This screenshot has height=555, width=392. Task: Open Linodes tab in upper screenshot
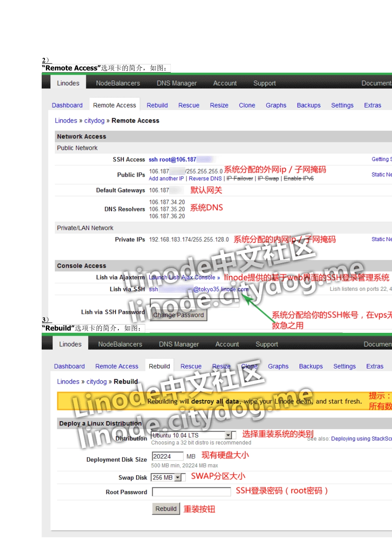(x=68, y=83)
